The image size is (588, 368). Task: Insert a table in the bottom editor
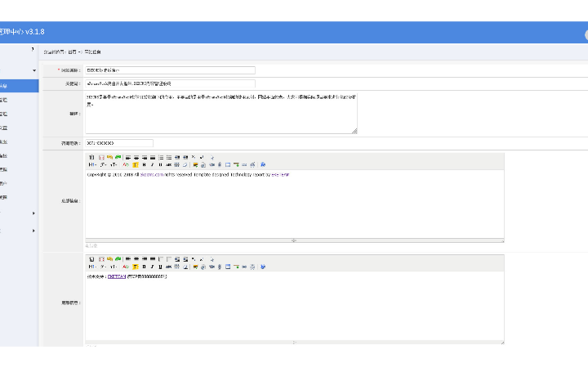point(176,267)
